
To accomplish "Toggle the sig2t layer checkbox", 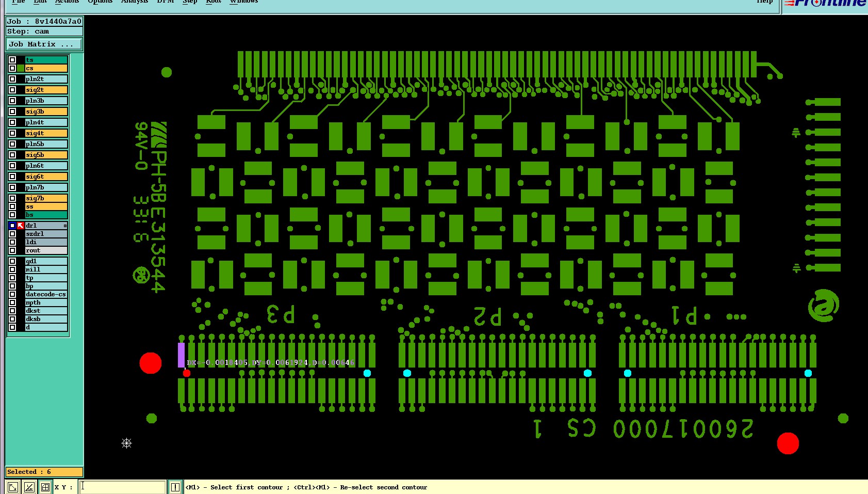I will [12, 90].
